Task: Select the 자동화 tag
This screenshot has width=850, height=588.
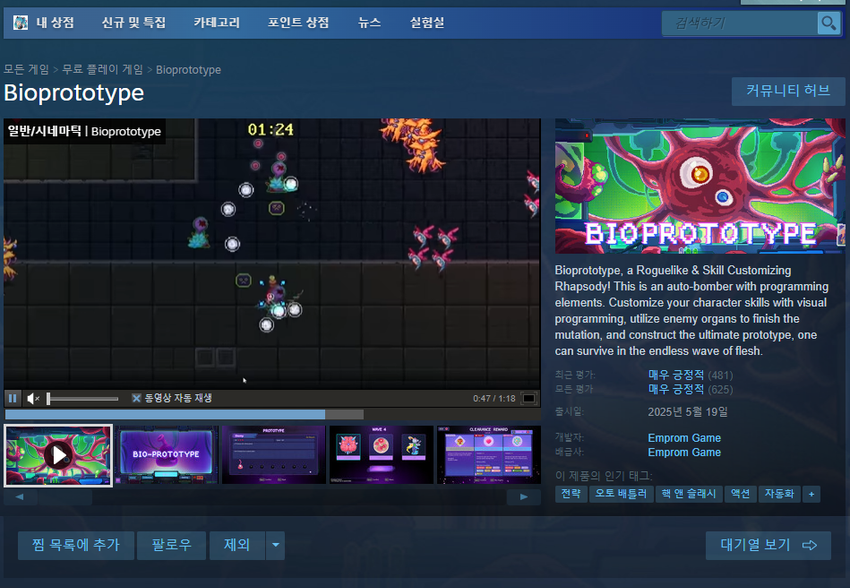Action: click(780, 494)
